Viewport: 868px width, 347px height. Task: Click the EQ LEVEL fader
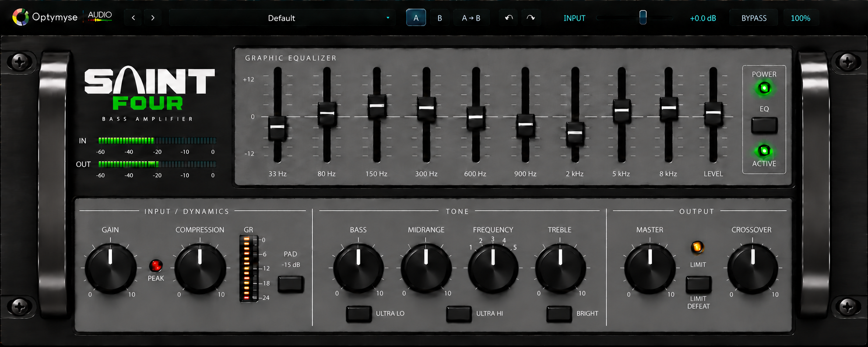(713, 113)
